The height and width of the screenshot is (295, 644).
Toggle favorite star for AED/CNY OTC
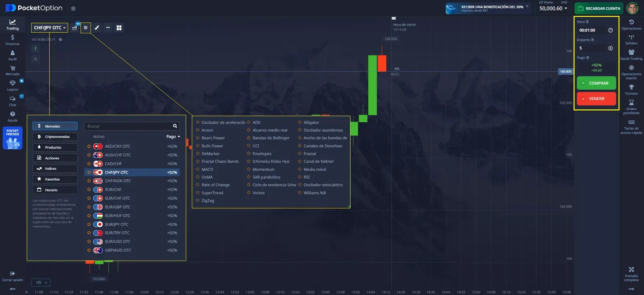(89, 146)
